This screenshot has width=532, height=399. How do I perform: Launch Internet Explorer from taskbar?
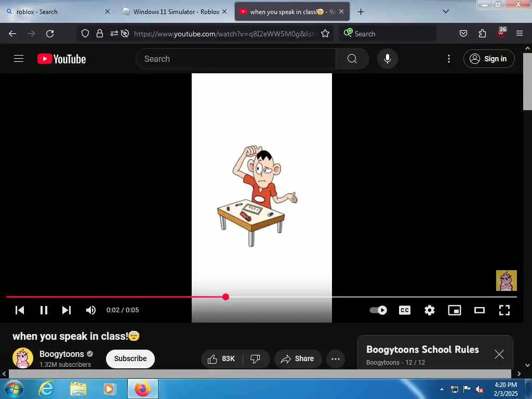(46, 389)
